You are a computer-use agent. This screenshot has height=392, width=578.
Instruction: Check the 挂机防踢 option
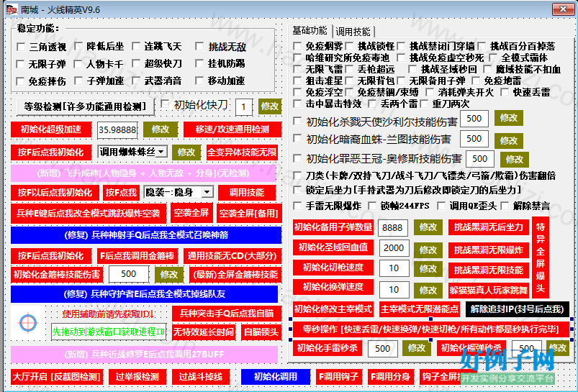tap(199, 63)
